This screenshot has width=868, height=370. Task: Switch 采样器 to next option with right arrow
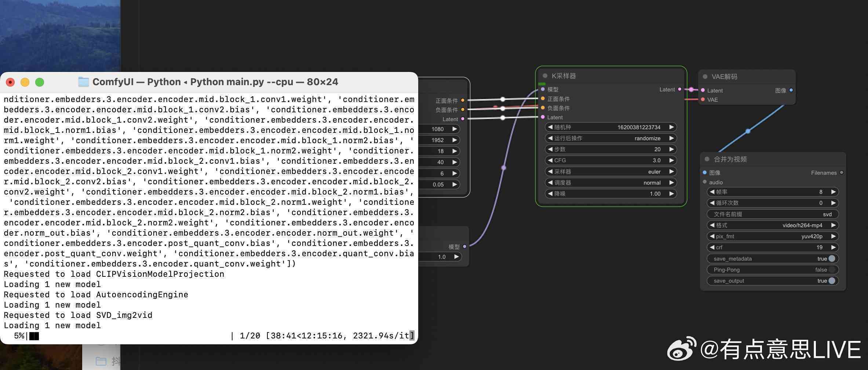[671, 171]
